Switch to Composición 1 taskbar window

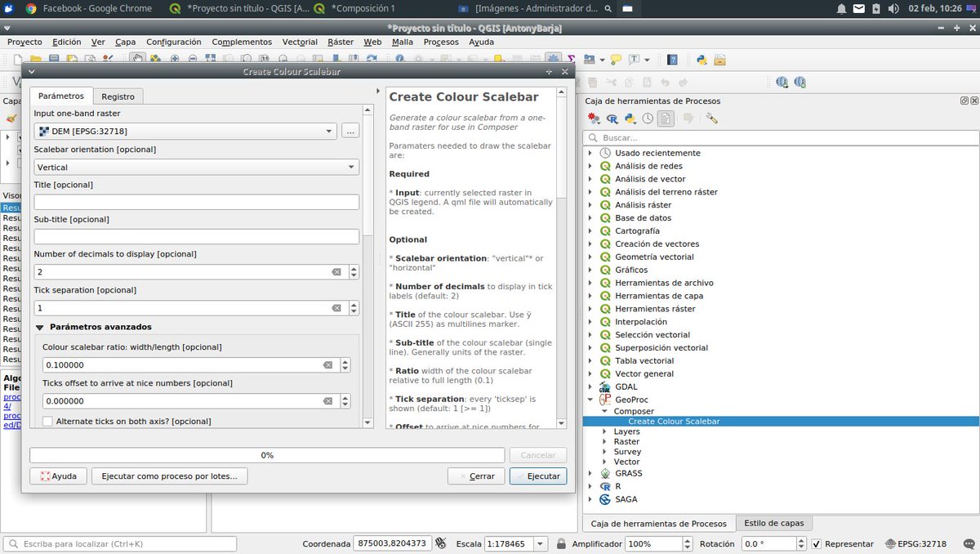pyautogui.click(x=354, y=8)
